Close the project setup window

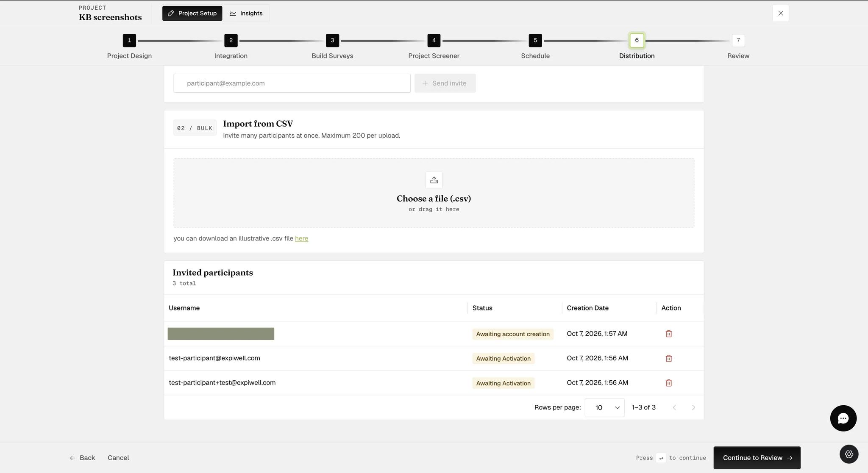[x=781, y=13]
